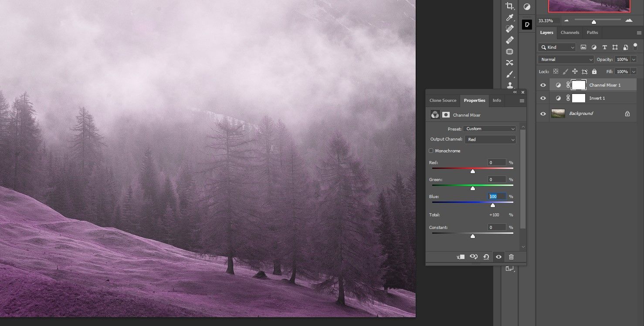Lock layer position

coord(575,71)
